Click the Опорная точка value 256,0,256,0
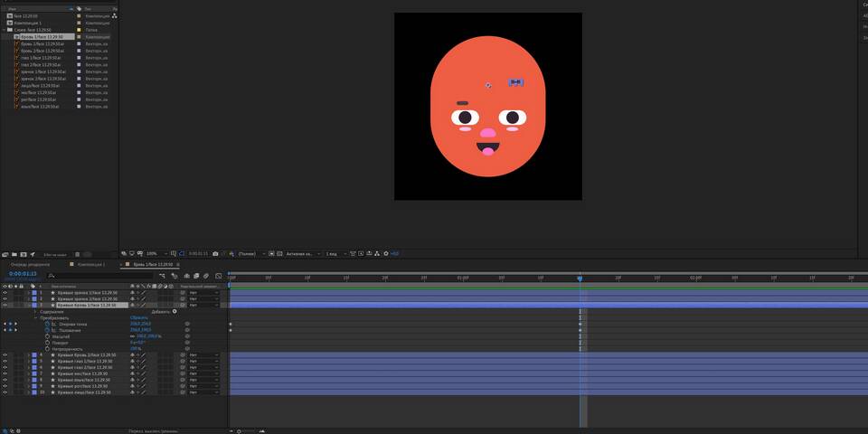This screenshot has height=434, width=868. (x=141, y=324)
